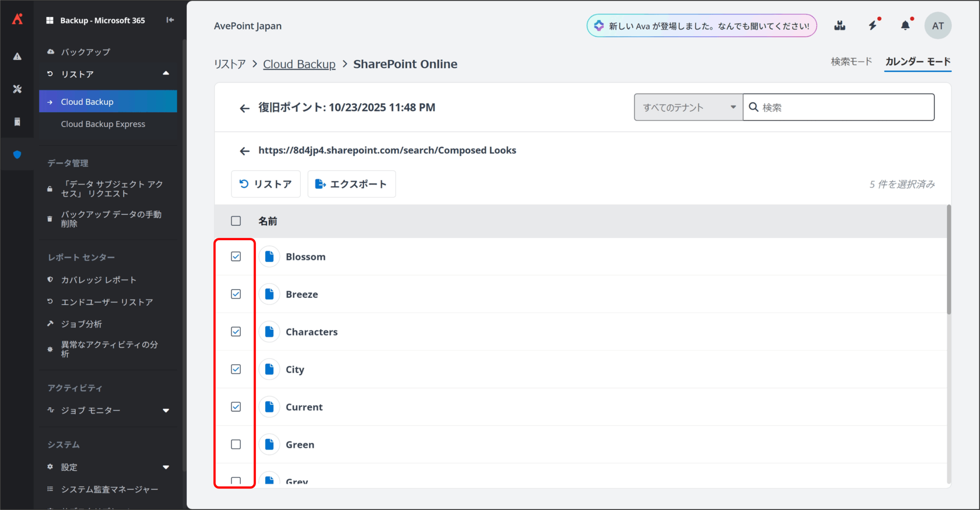
Task: Uncheck the Blossom checkbox
Action: (236, 257)
